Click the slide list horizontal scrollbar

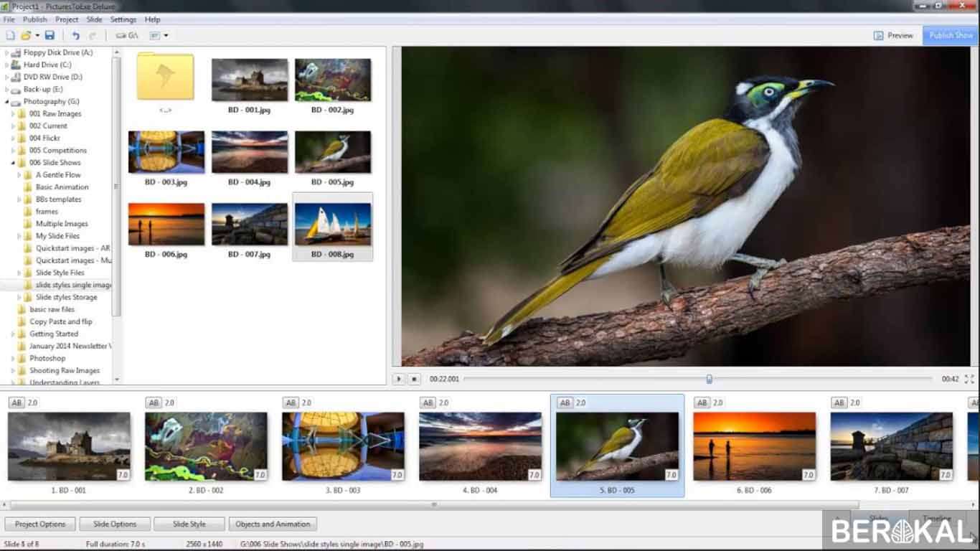point(434,504)
